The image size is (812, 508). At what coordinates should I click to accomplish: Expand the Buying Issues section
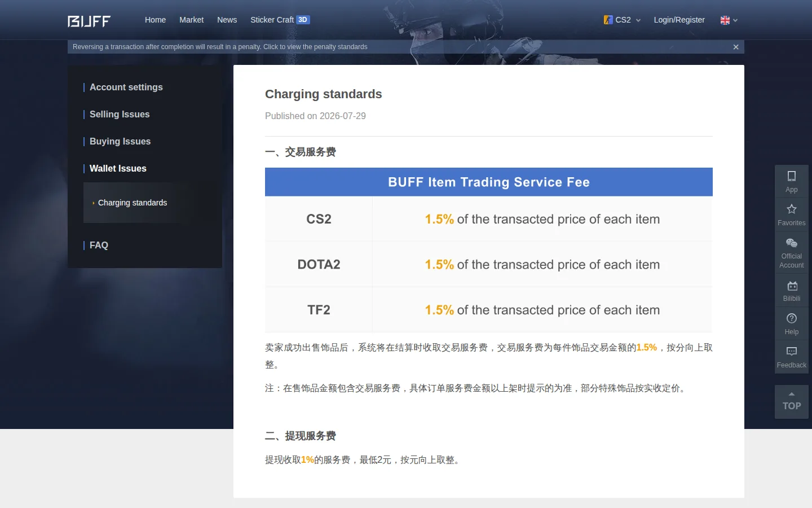(x=120, y=141)
